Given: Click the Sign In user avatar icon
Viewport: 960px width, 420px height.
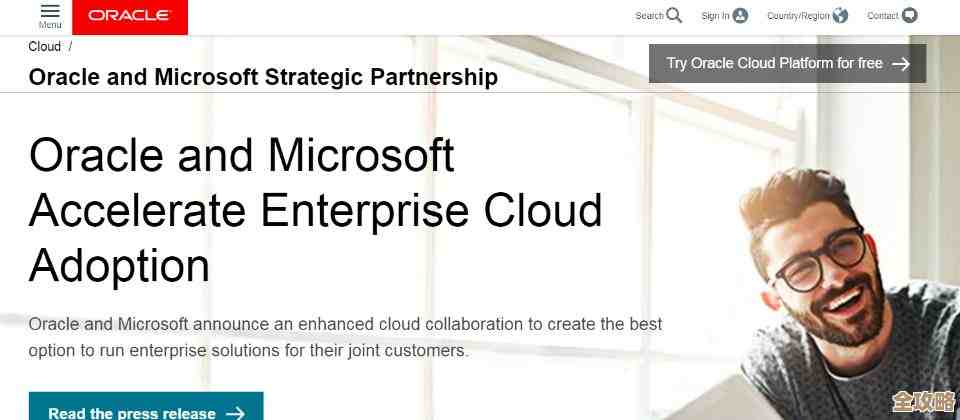Looking at the screenshot, I should (x=740, y=15).
